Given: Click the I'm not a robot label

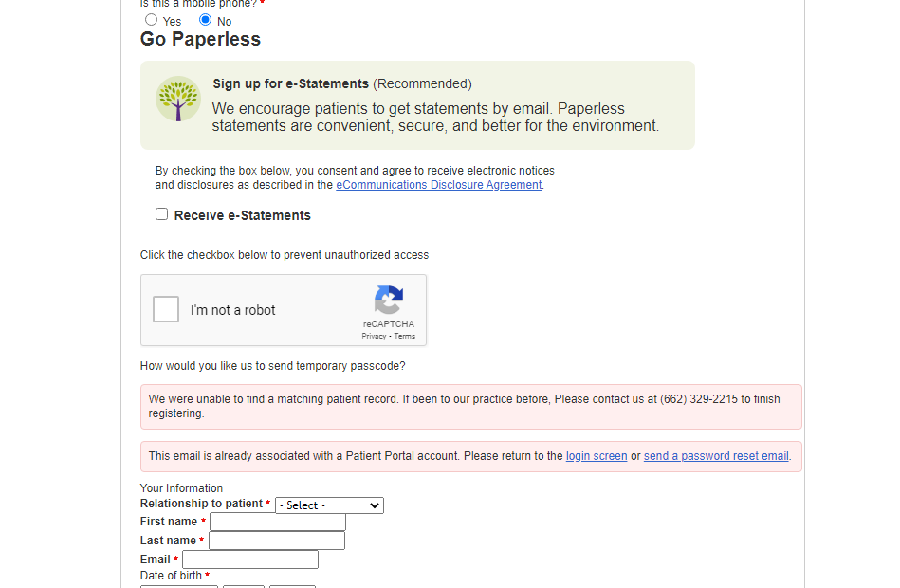Looking at the screenshot, I should 233,310.
